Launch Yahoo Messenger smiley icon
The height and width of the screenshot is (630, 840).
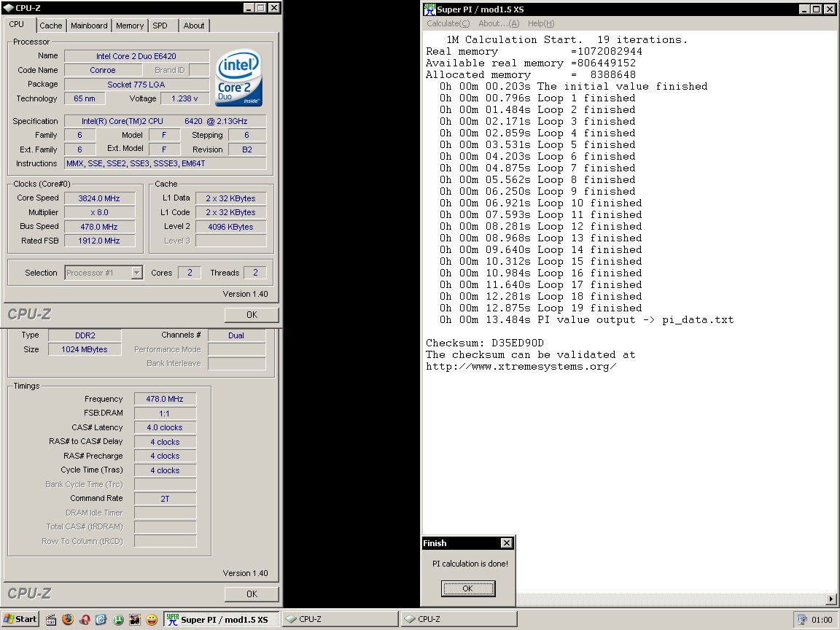coord(152,620)
